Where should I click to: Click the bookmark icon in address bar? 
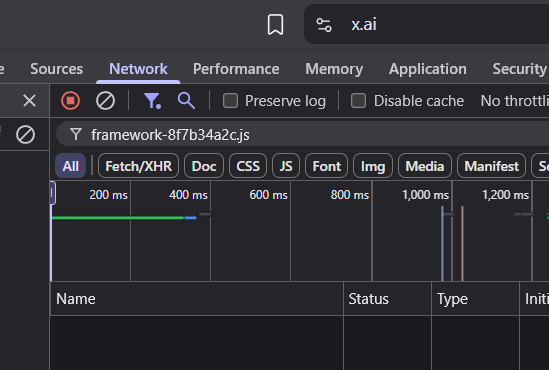click(276, 25)
